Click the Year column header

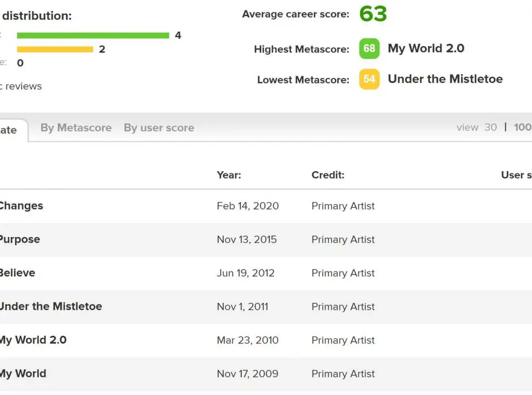point(229,175)
